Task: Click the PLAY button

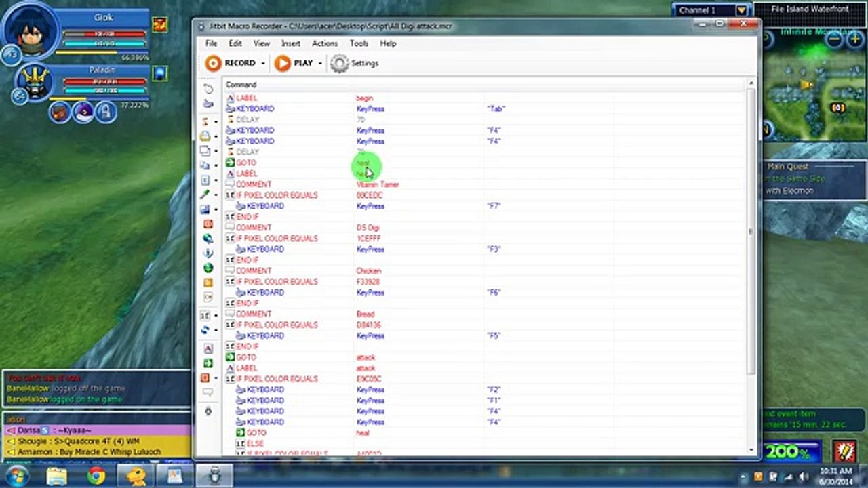Action: pos(294,63)
